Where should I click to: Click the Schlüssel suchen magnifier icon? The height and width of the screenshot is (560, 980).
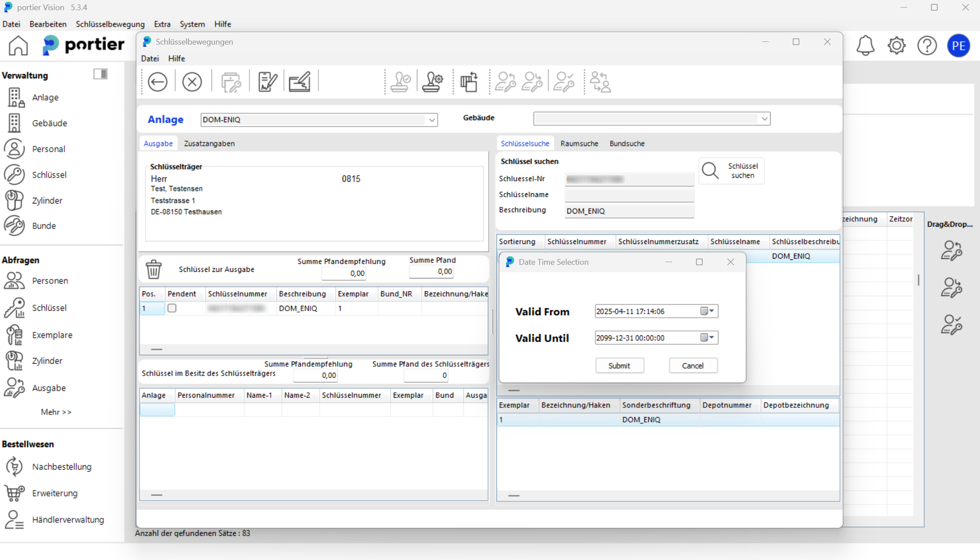711,170
